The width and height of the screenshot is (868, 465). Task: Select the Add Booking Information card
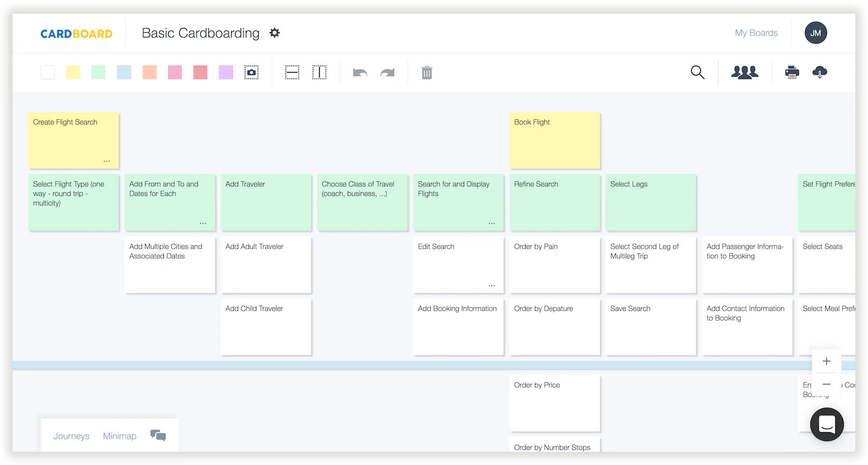tap(458, 327)
